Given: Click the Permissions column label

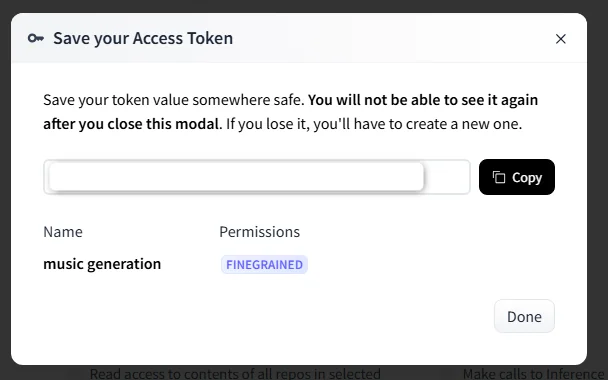Looking at the screenshot, I should [x=259, y=232].
